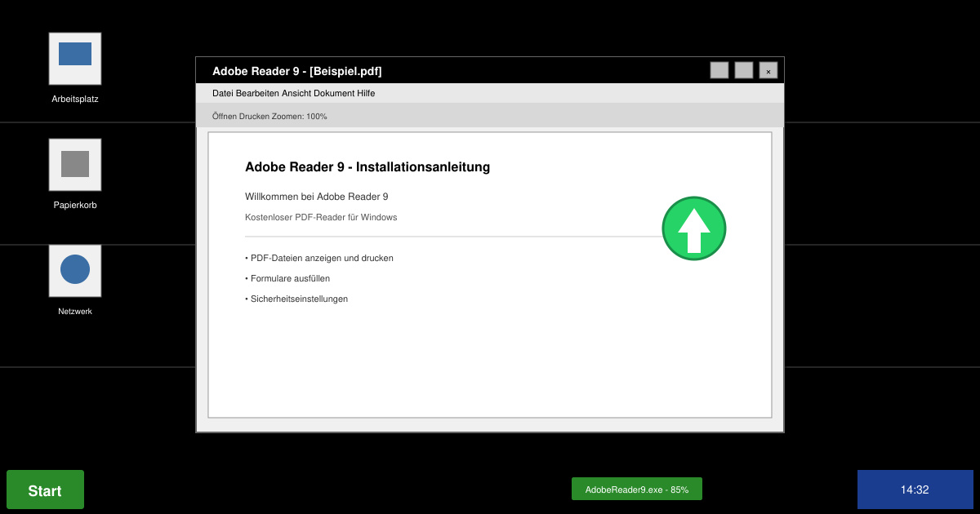Select the Papierkorb desktop icon

coord(75,165)
